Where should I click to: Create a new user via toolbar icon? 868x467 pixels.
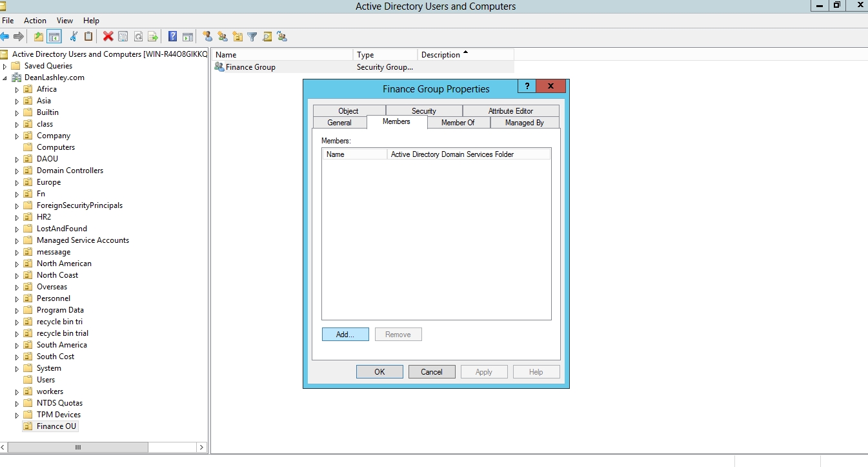(207, 37)
